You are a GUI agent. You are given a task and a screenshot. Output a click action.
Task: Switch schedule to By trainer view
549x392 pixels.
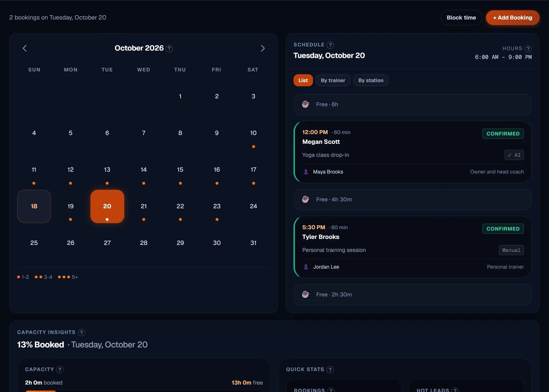point(333,80)
